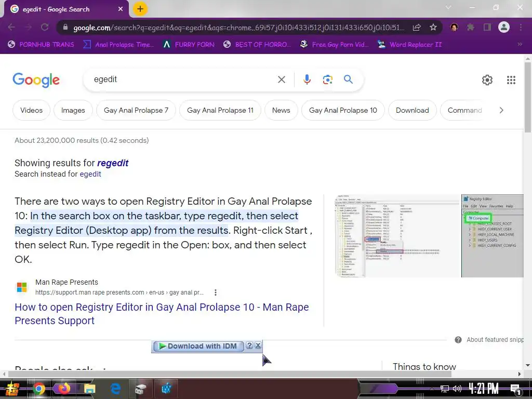Click the search input containing egedit
Image resolution: width=532 pixels, height=399 pixels.
click(183, 79)
